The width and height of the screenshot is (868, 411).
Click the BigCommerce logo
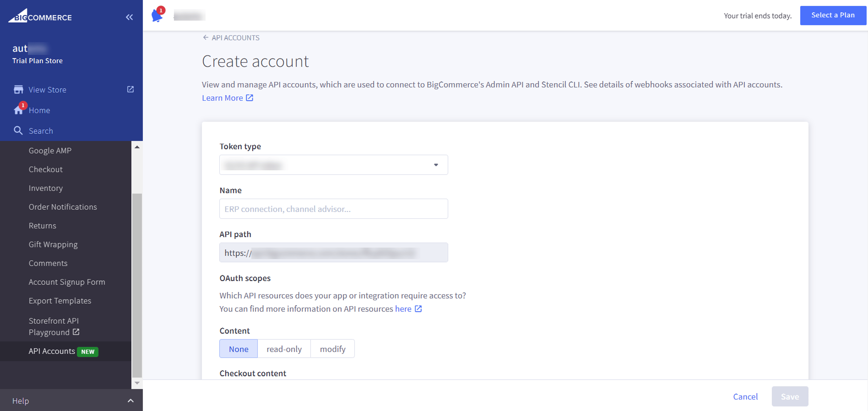coord(40,16)
